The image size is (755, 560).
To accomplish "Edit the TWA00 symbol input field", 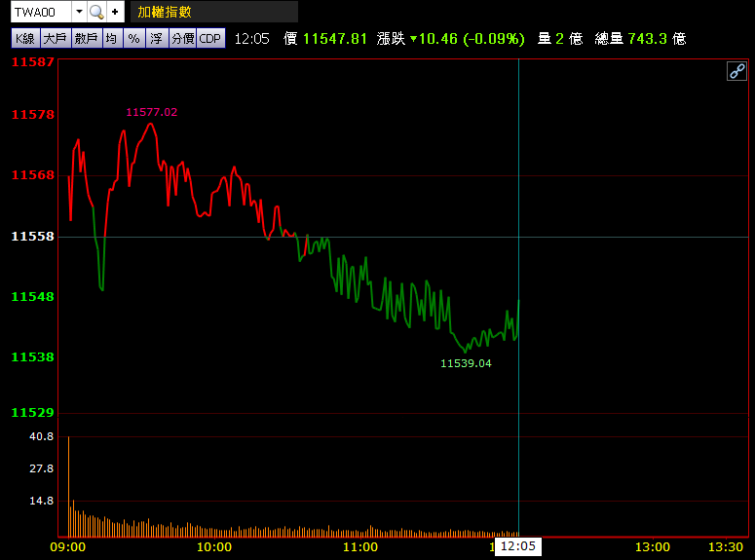I will point(42,12).
